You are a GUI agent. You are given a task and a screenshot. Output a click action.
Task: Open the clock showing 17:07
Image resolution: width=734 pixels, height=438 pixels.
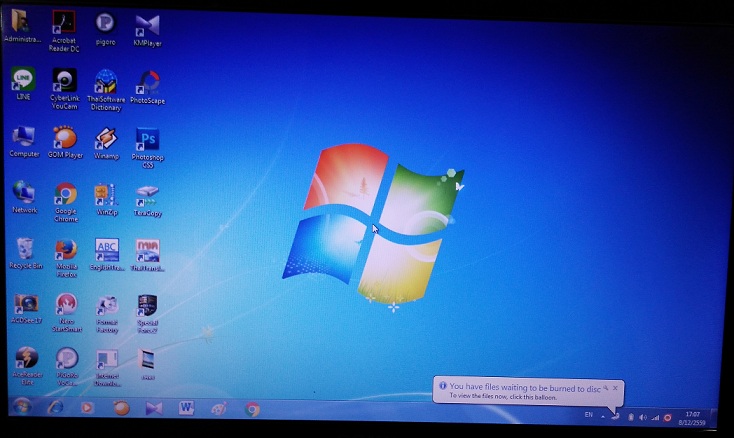click(692, 418)
